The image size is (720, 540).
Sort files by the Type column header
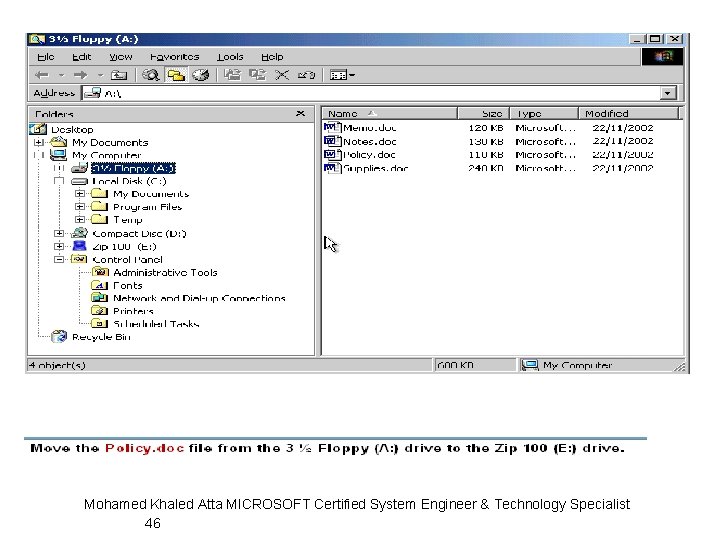click(544, 113)
